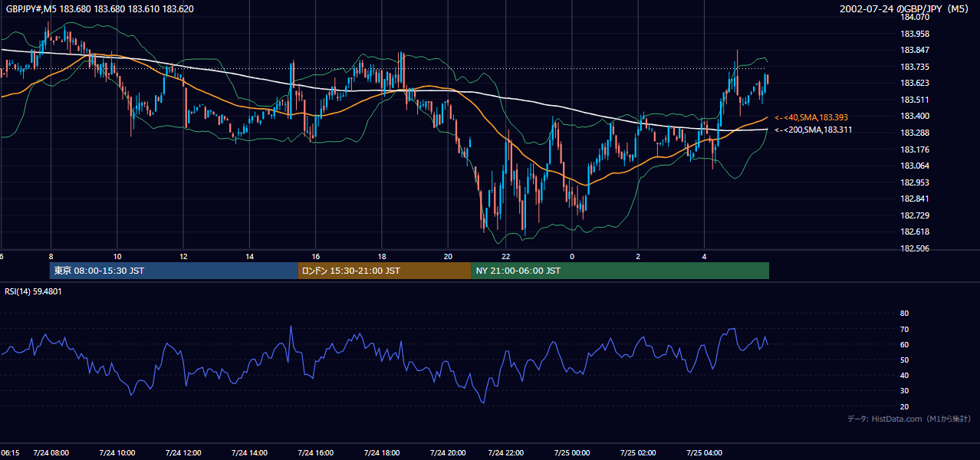Click the 183.511 price axis label
Image resolution: width=980 pixels, height=460 pixels.
point(914,100)
